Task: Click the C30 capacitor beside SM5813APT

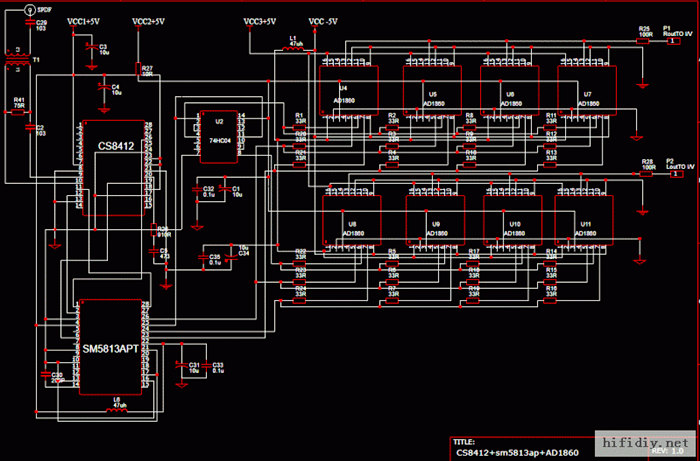Action: point(45,374)
